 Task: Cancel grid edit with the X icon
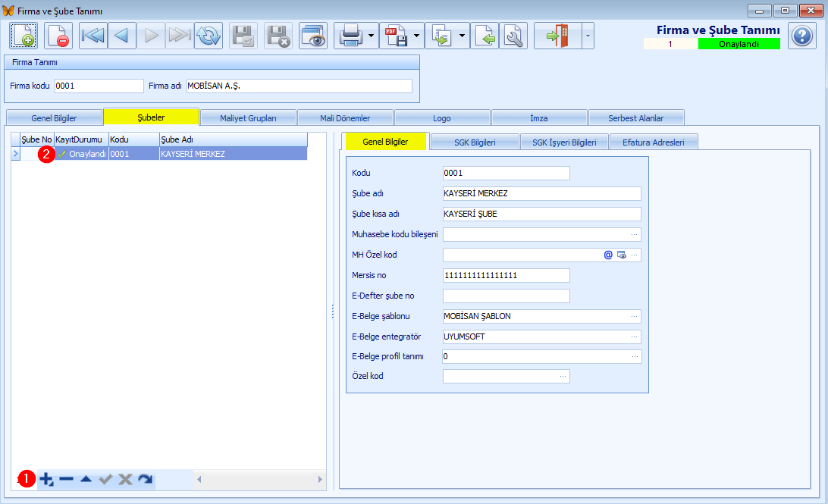pyautogui.click(x=125, y=479)
